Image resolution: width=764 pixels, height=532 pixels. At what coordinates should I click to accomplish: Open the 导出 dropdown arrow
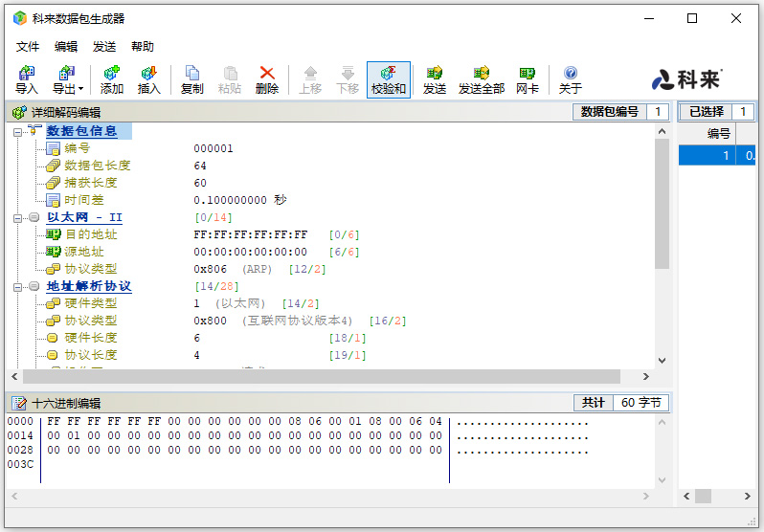[80, 89]
